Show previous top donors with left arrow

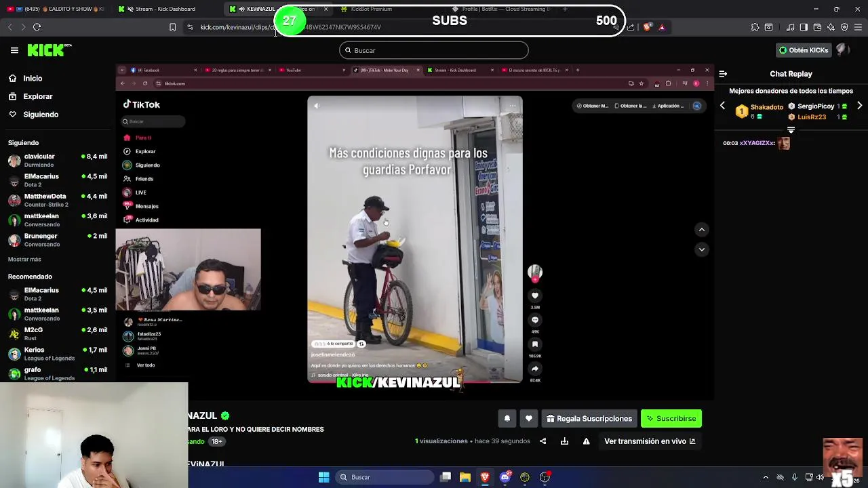coord(722,106)
